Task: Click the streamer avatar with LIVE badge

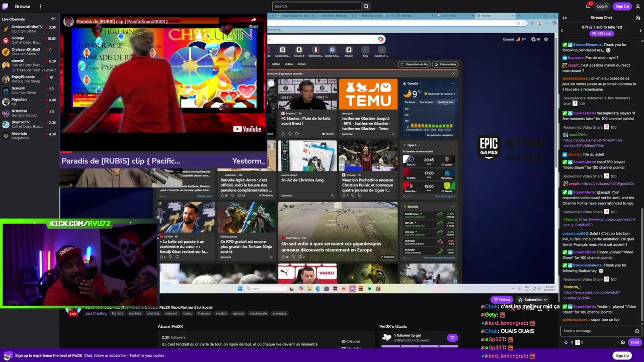Action: 73,311
